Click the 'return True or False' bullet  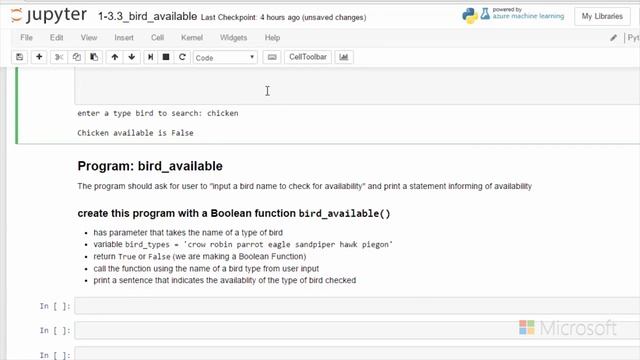pyautogui.click(x=200, y=256)
